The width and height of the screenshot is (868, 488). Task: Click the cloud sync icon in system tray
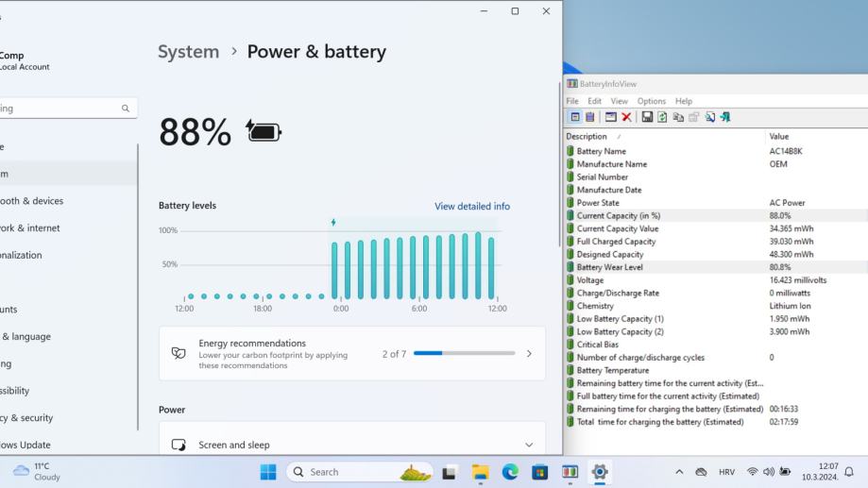tap(701, 472)
